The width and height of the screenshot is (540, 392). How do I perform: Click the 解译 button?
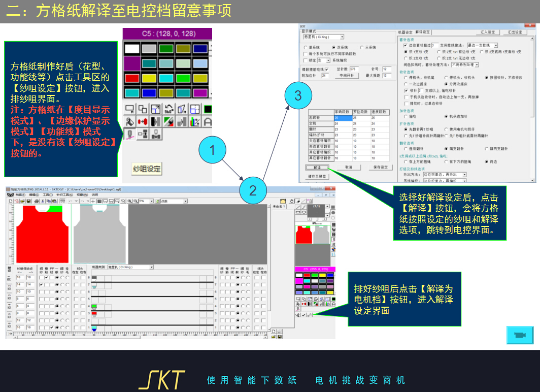(316, 167)
